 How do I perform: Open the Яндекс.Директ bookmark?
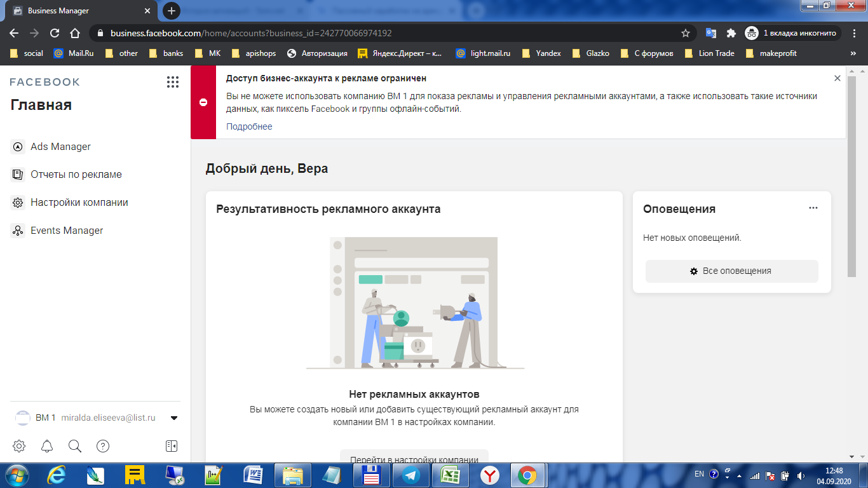click(x=400, y=53)
